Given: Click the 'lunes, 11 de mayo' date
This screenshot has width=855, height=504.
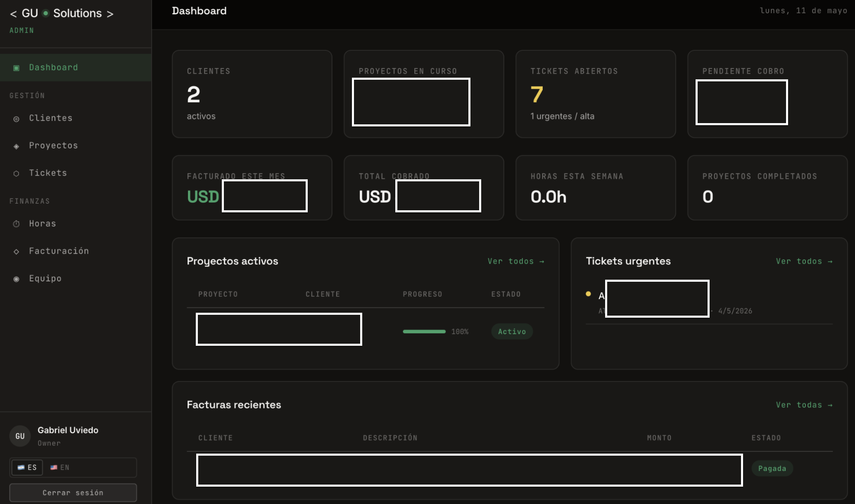Looking at the screenshot, I should 803,11.
